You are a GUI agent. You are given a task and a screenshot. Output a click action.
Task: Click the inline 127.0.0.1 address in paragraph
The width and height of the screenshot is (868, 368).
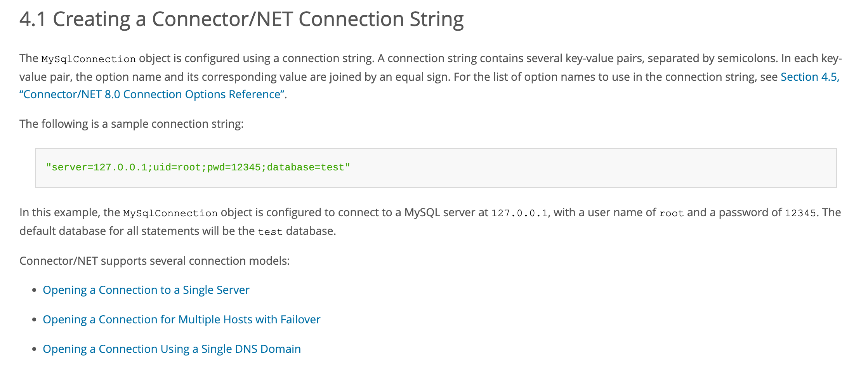[x=520, y=213]
